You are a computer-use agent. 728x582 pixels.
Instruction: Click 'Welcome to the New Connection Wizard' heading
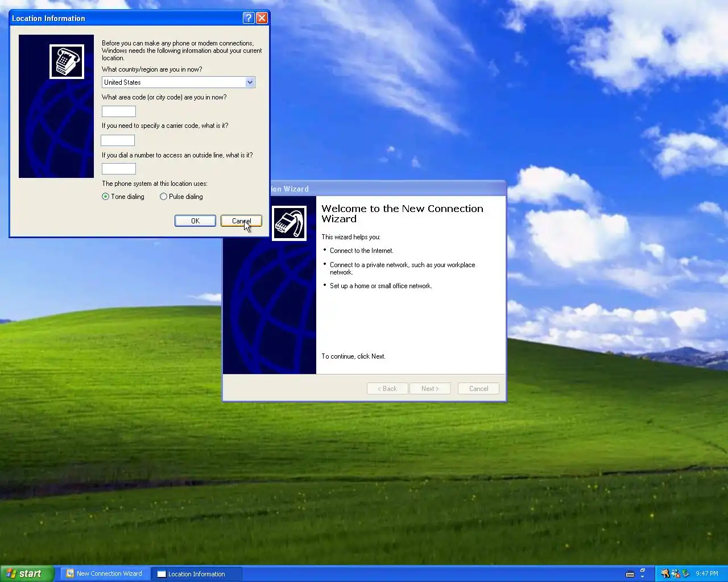pos(402,214)
